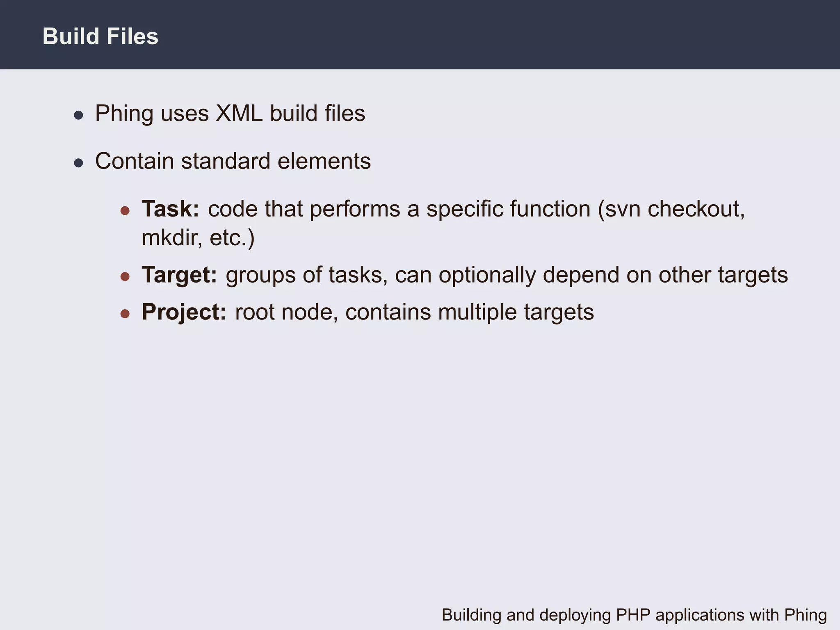Click the bullet dot before "Contain standard elements"

(78, 163)
